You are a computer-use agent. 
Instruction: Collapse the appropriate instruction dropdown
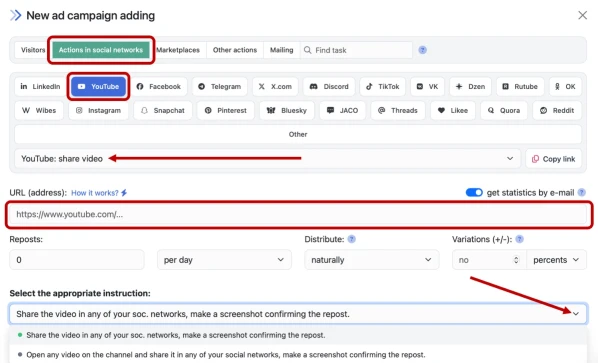[575, 314]
